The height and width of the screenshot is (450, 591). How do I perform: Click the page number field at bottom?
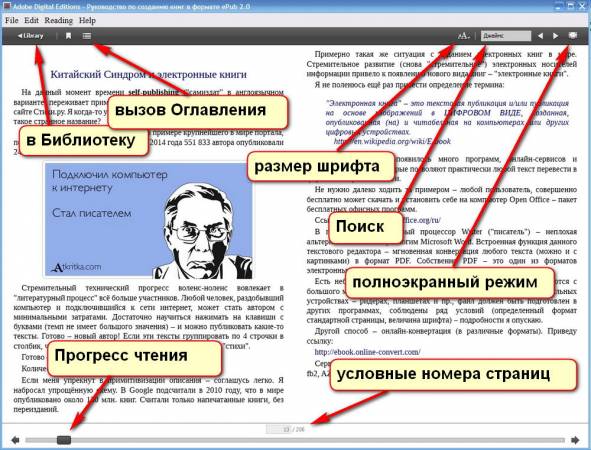coord(279,429)
